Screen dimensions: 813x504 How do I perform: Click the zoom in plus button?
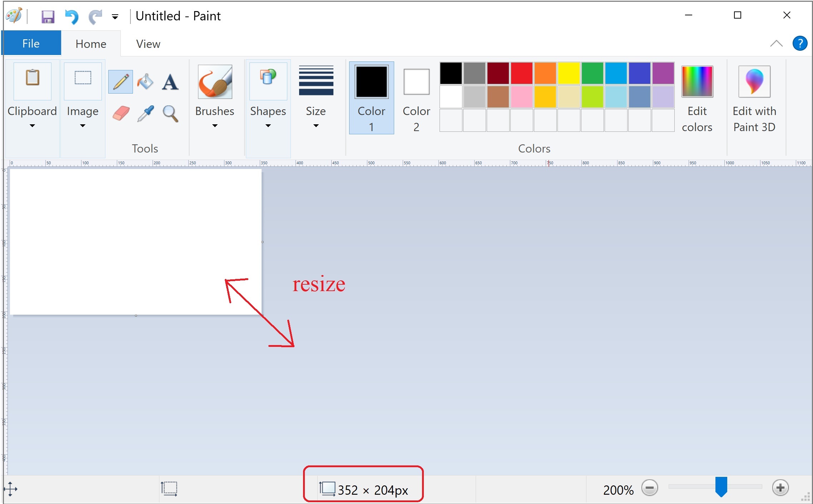[780, 488]
